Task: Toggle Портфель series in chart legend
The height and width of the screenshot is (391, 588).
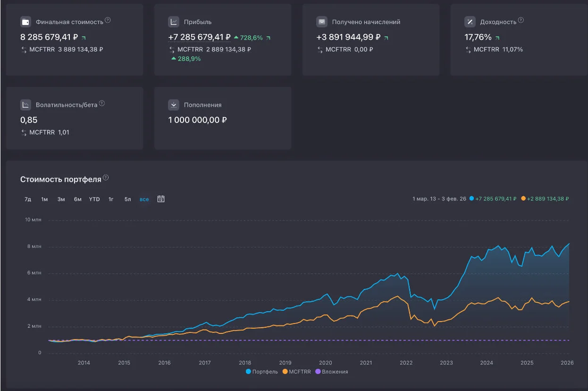Action: 262,372
